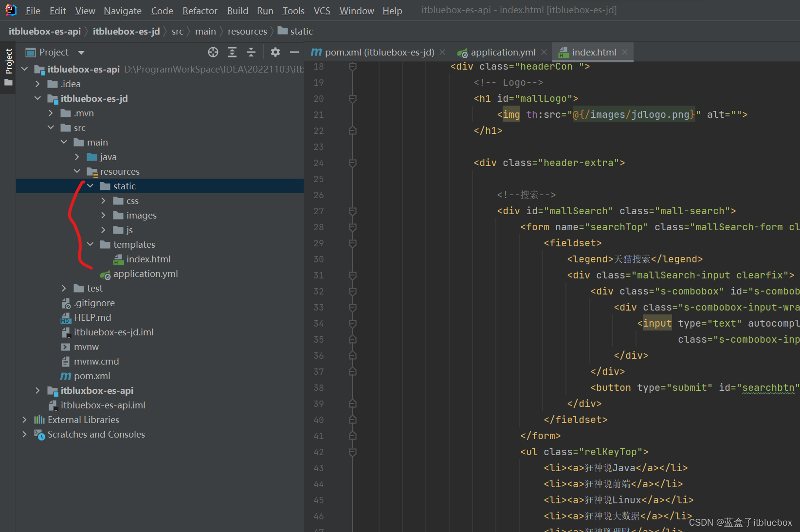This screenshot has width=800, height=532.
Task: Open the Tools menu
Action: click(x=293, y=11)
